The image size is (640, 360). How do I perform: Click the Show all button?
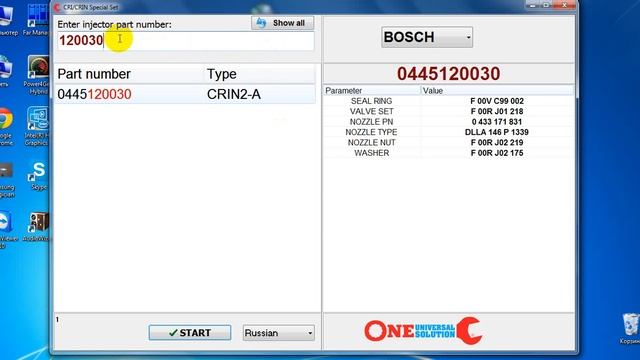point(282,23)
